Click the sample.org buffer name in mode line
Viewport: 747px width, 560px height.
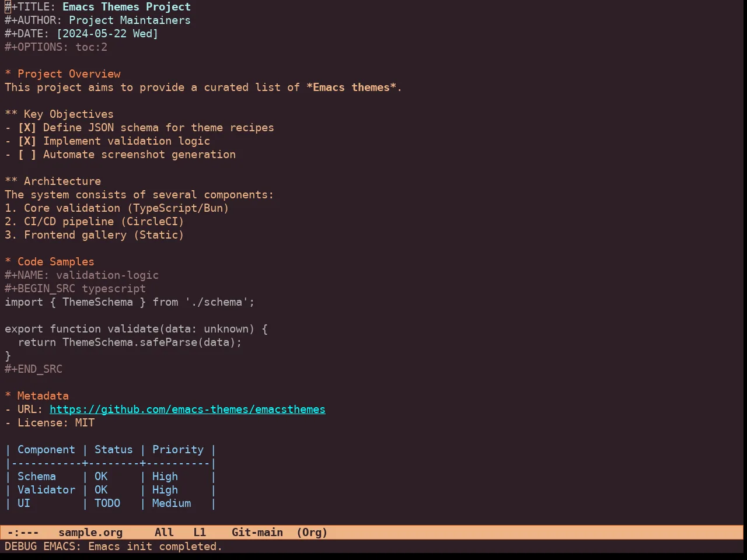[90, 533]
